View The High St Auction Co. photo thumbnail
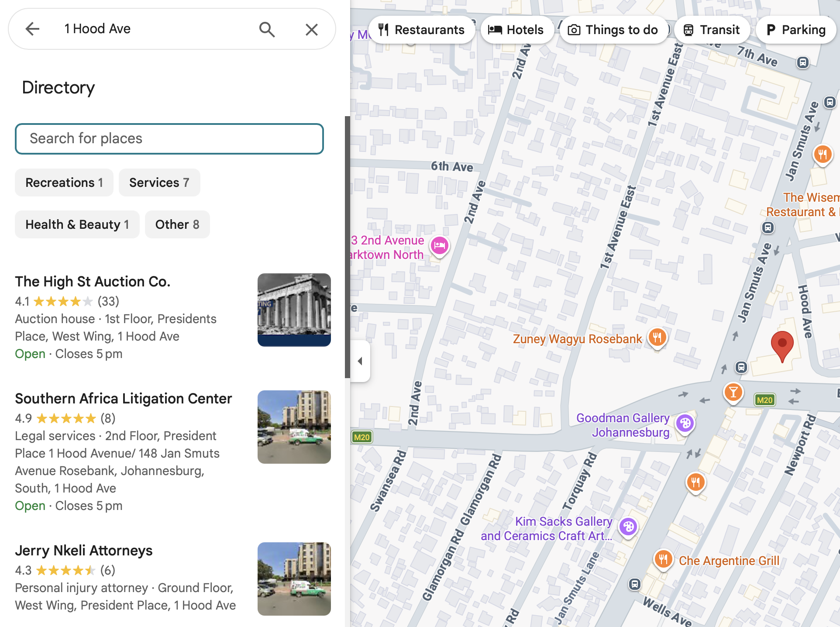This screenshot has height=627, width=840. (294, 310)
